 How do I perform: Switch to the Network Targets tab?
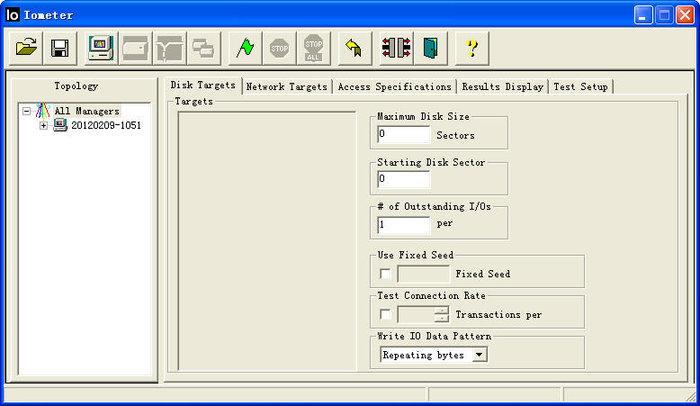(287, 87)
